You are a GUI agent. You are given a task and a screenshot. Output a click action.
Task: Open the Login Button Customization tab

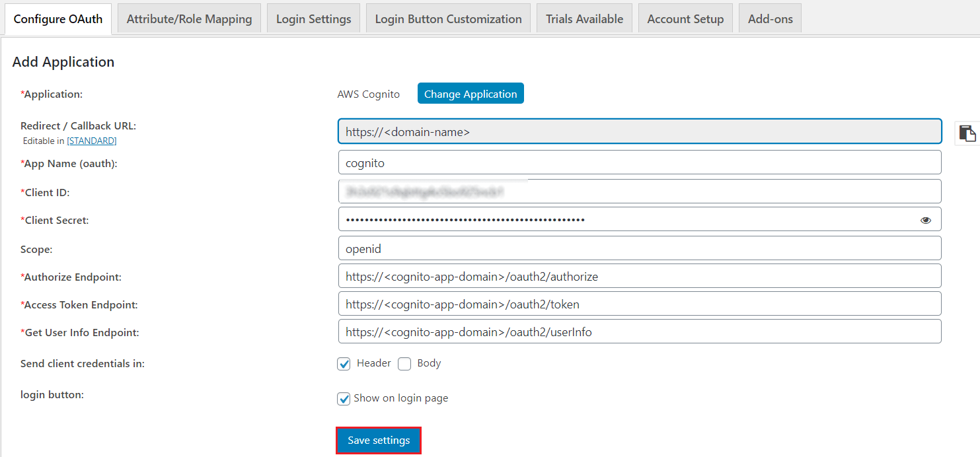(448, 18)
